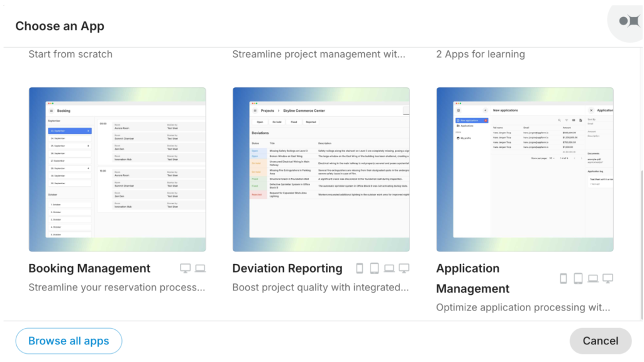The height and width of the screenshot is (362, 644).
Task: Open the 2 Apps for learning category
Action: [x=482, y=54]
